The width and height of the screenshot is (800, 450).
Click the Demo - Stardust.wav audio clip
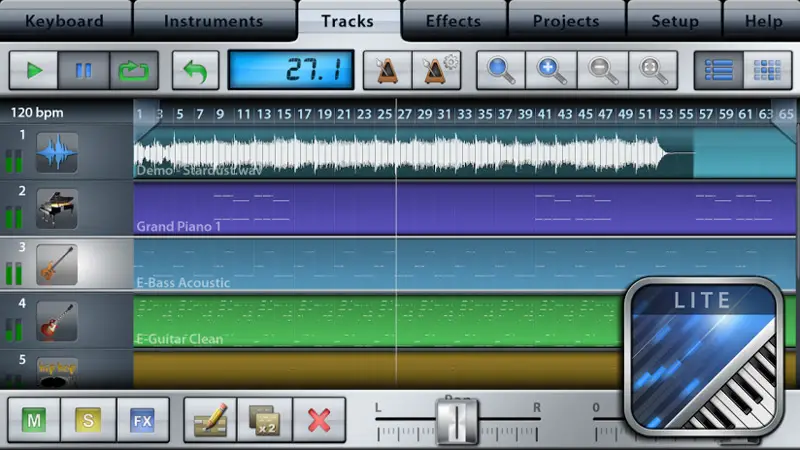point(413,153)
